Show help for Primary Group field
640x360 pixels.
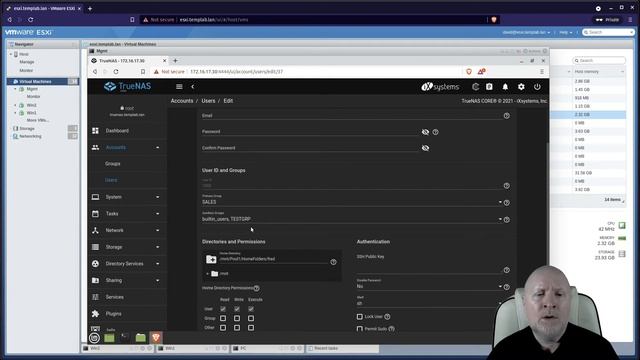tap(507, 202)
